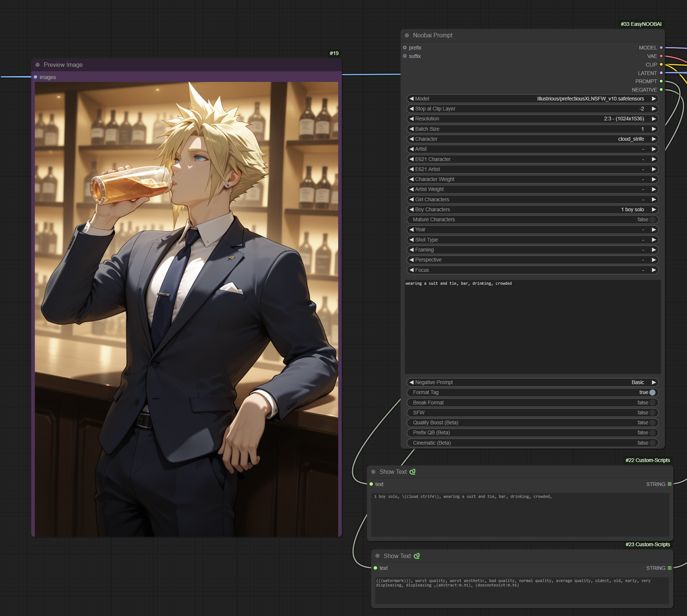
Task: Open the Model checkpoint dropdown
Action: [532, 99]
